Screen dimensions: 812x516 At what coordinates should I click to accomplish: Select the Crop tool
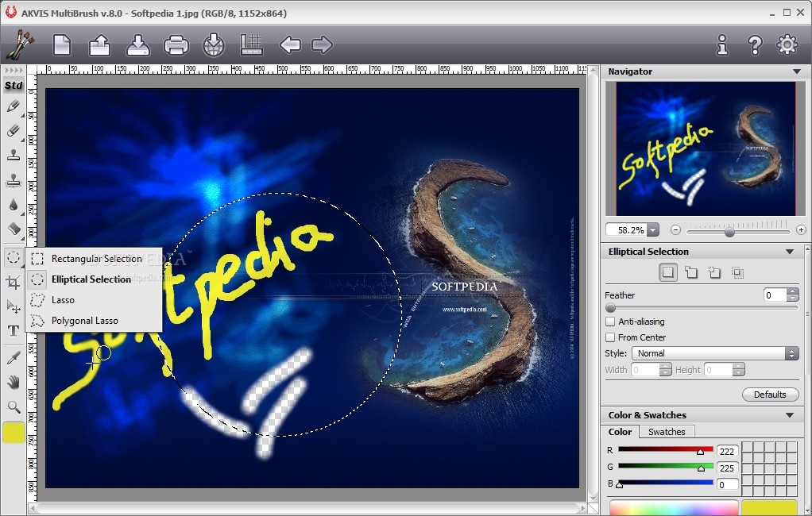click(14, 282)
